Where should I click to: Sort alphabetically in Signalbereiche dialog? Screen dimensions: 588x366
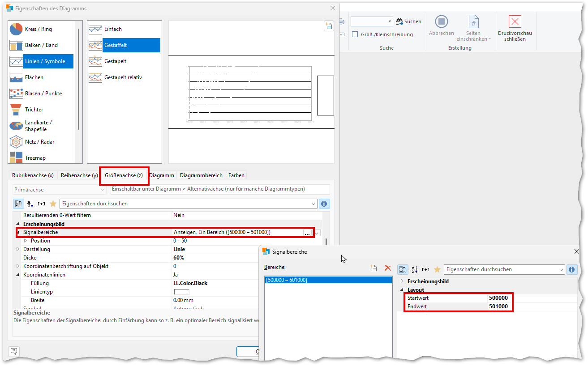pos(414,269)
